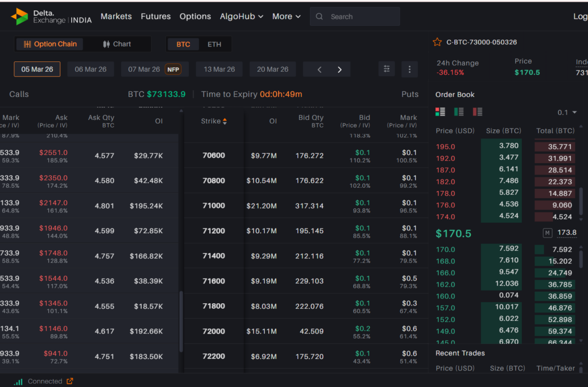Image resolution: width=588 pixels, height=387 pixels.
Task: Go to previous expiry dates with left arrow
Action: point(320,69)
